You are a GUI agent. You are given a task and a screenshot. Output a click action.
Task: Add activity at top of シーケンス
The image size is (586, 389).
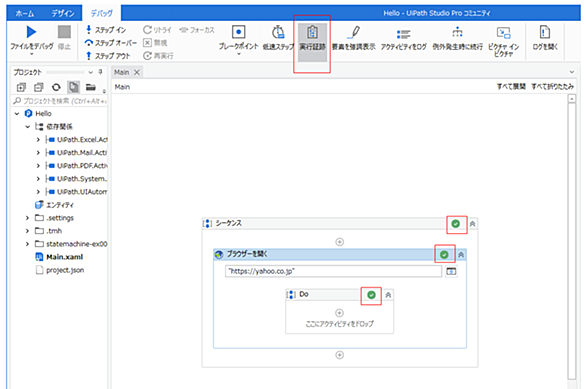339,242
